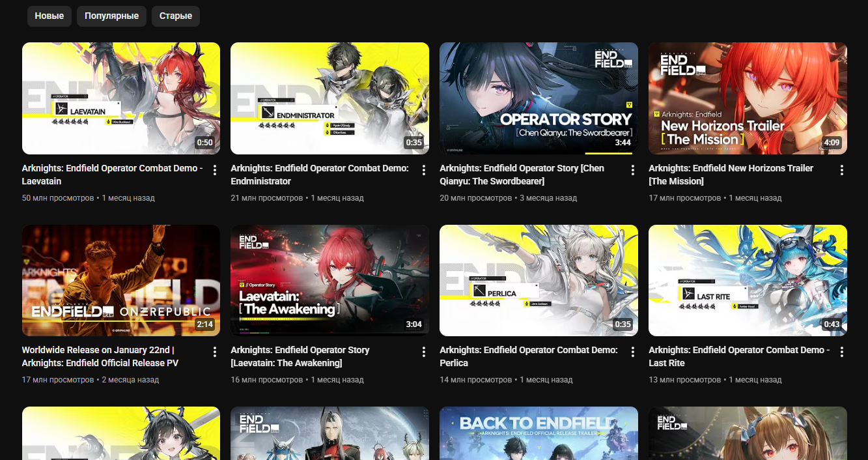Viewport: 868px width, 460px height.
Task: Click '20 млн просмотров • 3 месяца назад' text
Action: point(508,197)
